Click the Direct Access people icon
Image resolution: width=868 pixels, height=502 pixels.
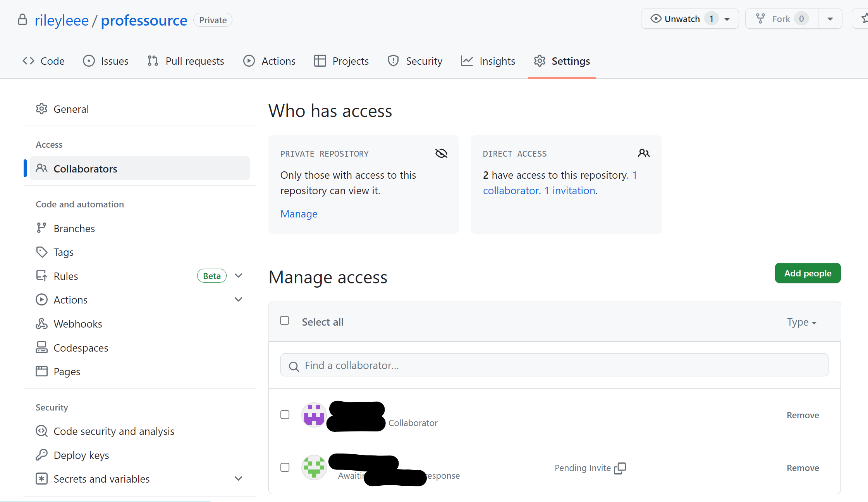tap(644, 154)
